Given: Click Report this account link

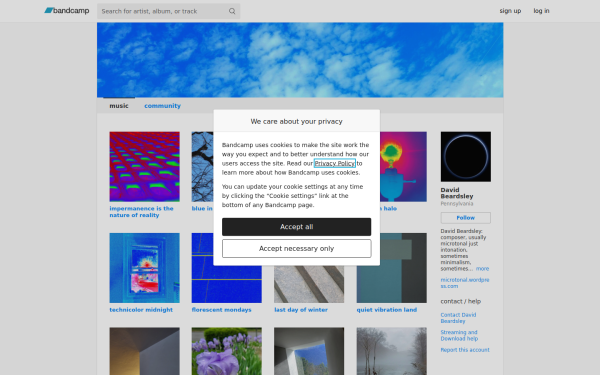Looking at the screenshot, I should 465,350.
